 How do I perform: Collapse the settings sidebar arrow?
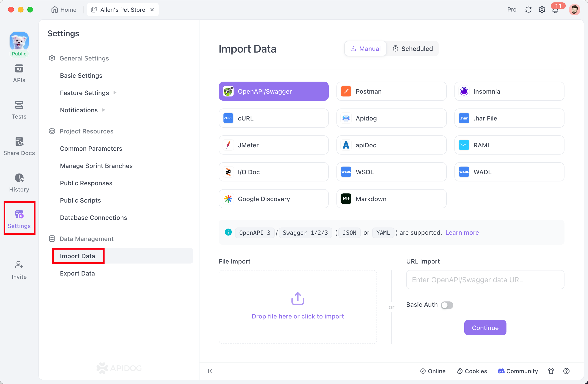(211, 371)
